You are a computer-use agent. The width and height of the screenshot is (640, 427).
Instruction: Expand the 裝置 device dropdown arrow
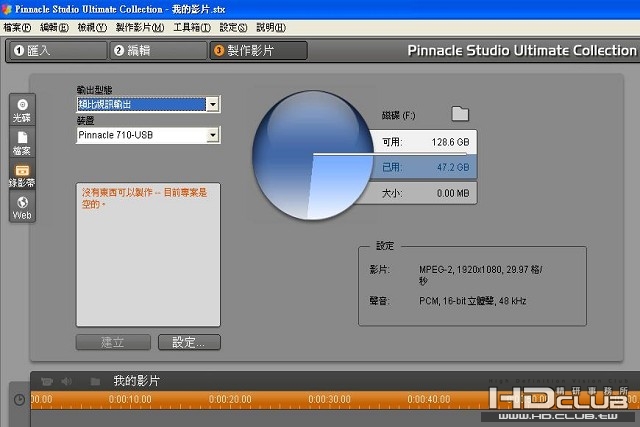(x=213, y=135)
